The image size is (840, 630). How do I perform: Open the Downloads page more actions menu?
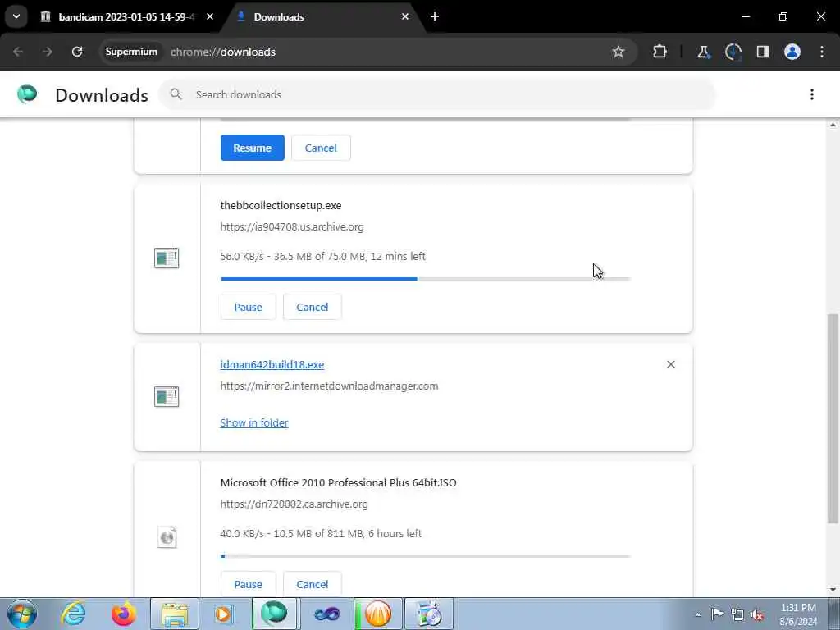[x=812, y=95]
